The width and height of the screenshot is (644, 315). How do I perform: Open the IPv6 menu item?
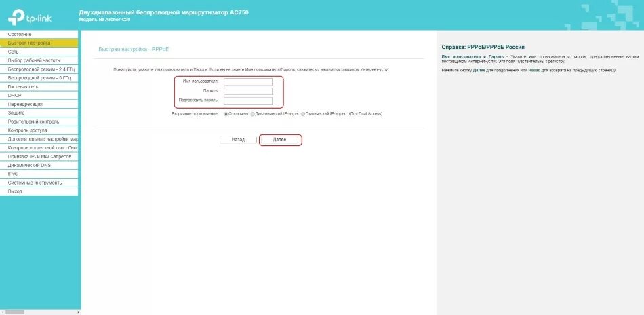tap(39, 174)
